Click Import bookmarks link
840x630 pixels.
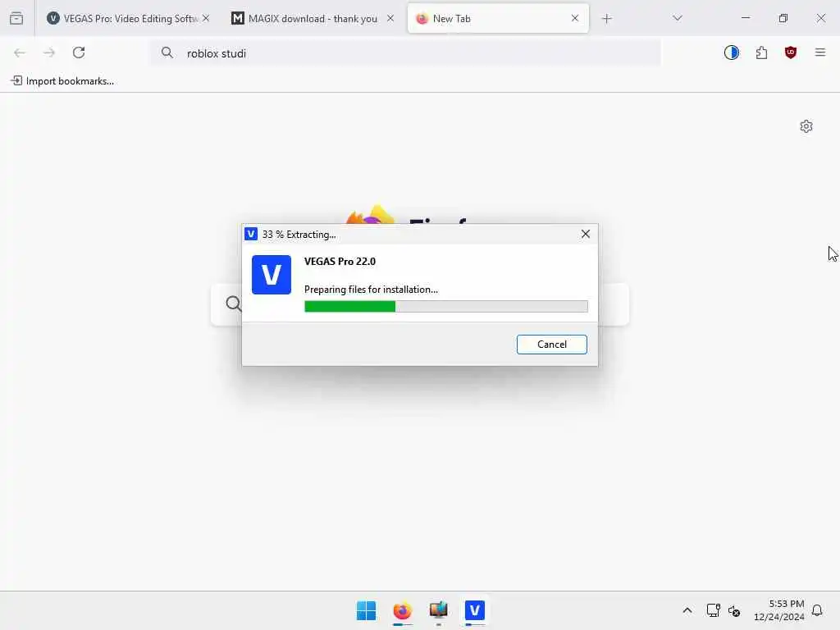62,81
